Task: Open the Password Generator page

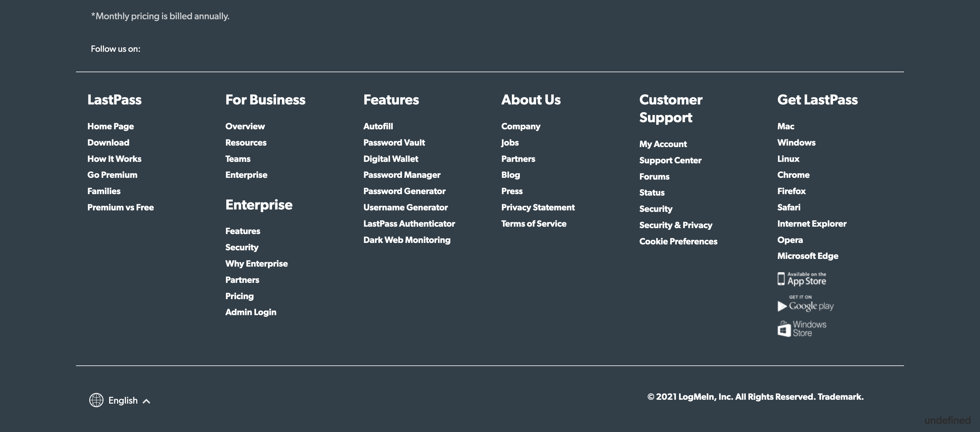Action: (404, 191)
